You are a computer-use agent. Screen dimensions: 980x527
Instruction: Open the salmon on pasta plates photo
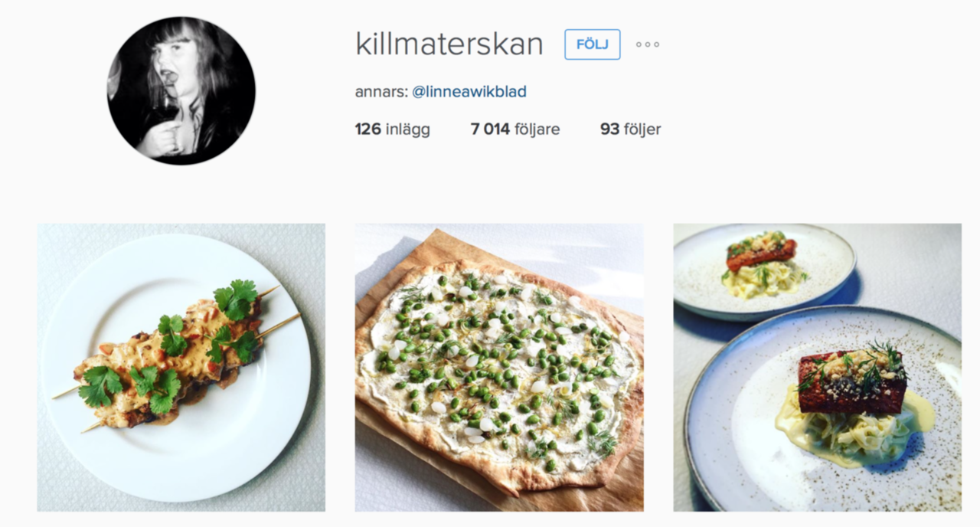coord(818,368)
